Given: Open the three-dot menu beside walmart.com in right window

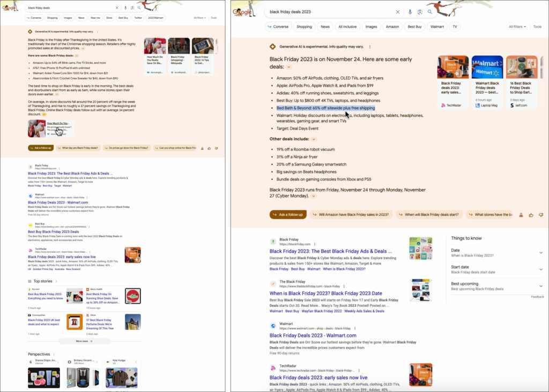Looking at the screenshot, I should (355, 328).
